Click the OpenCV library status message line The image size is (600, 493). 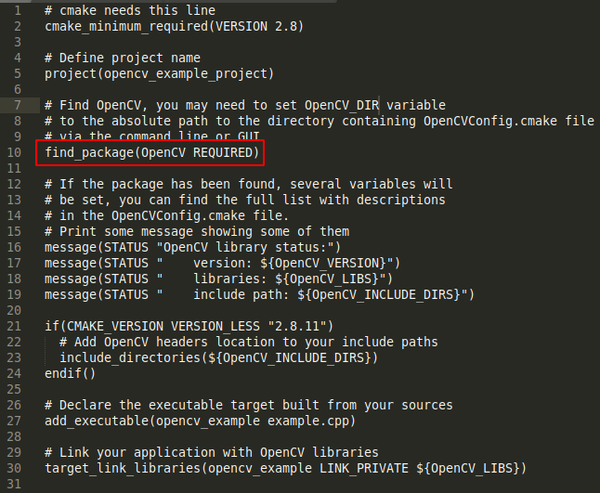(192, 248)
